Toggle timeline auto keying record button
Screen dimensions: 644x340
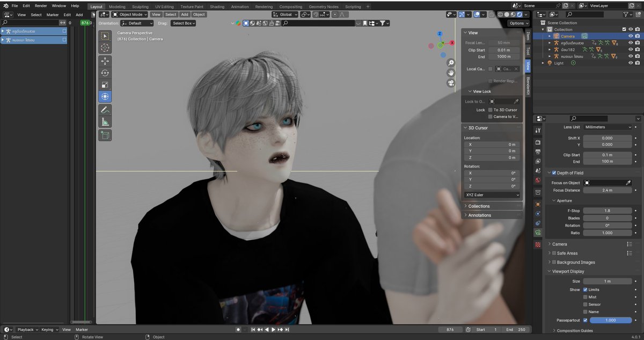(x=238, y=329)
